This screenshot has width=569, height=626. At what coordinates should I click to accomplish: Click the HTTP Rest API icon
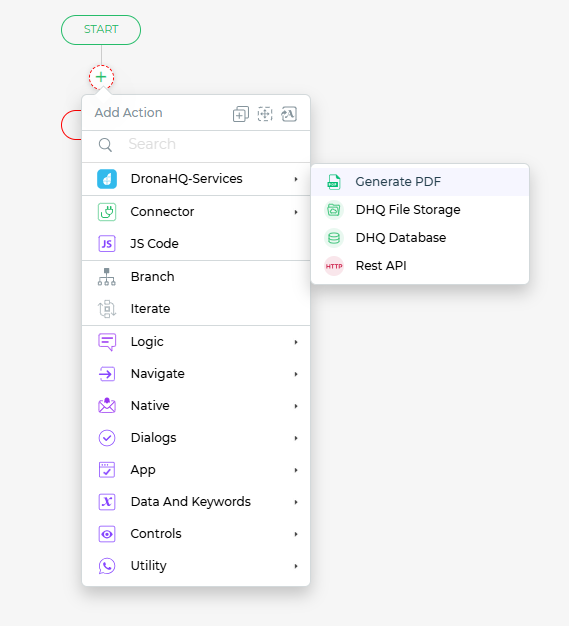coord(334,266)
